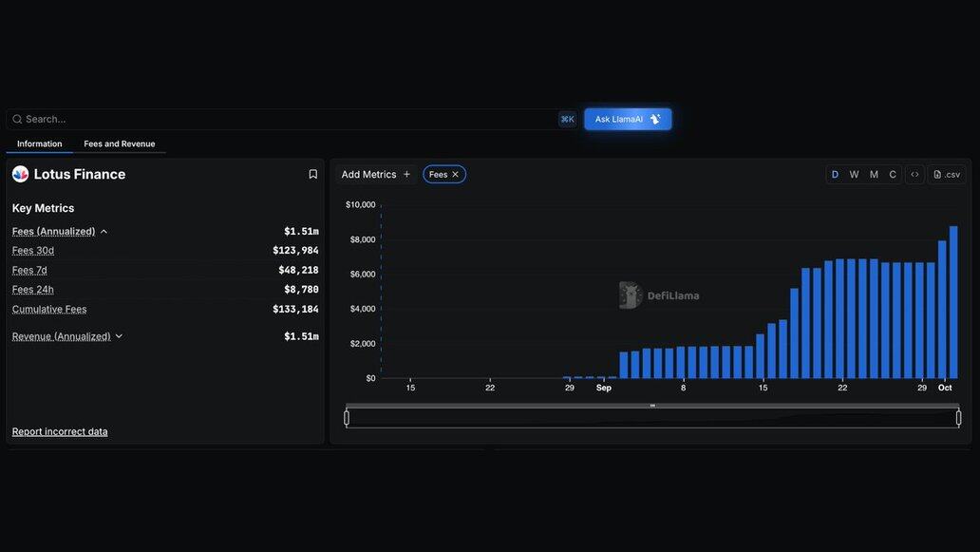The width and height of the screenshot is (980, 552).
Task: Switch the chart to cumulative (C) view
Action: click(x=893, y=175)
